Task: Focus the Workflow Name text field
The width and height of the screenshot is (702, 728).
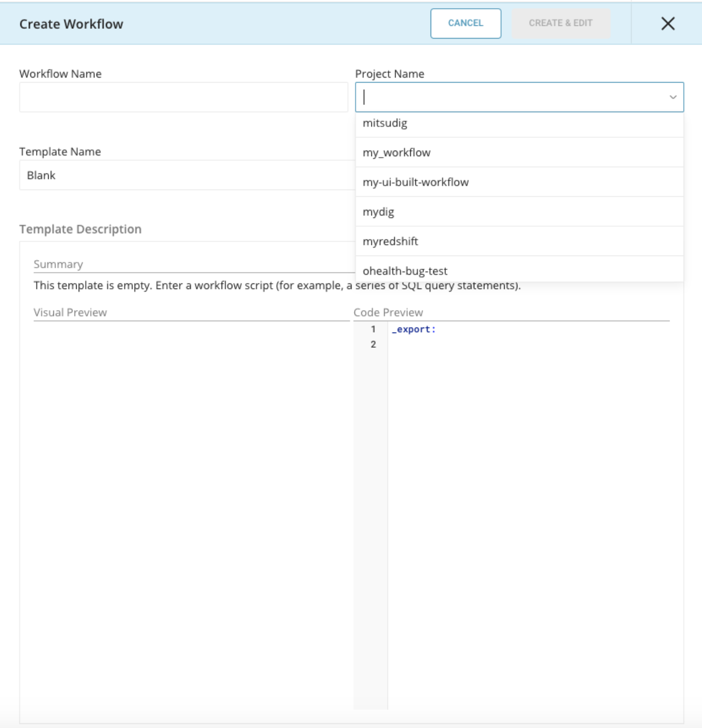Action: pos(183,97)
